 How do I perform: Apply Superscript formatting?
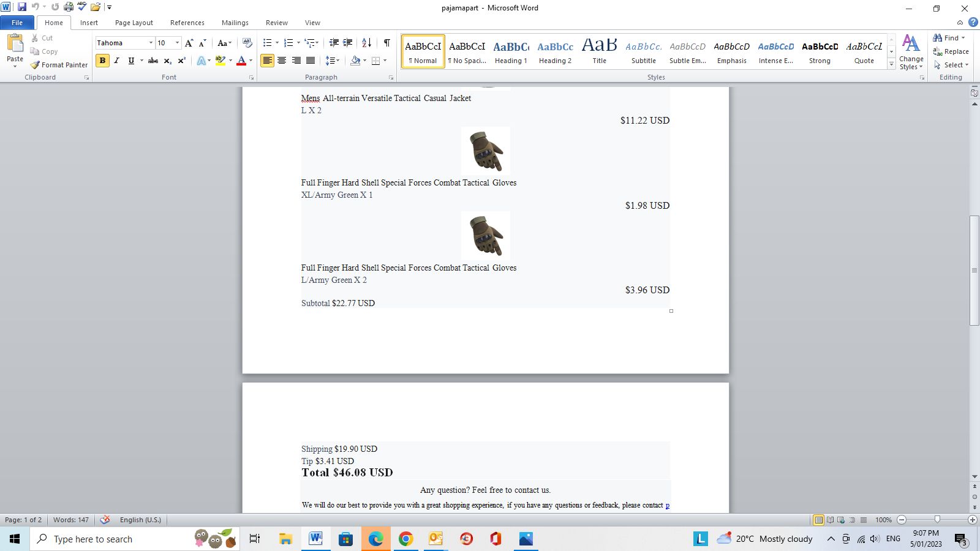pos(182,61)
